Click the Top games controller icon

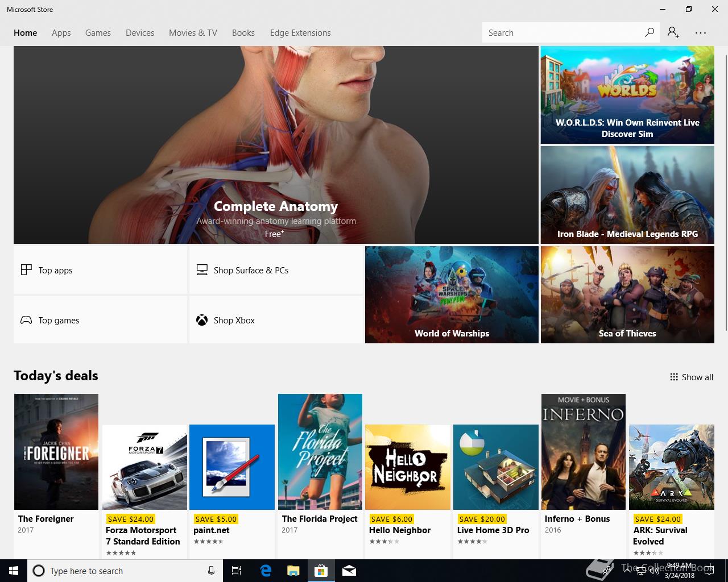click(x=26, y=320)
